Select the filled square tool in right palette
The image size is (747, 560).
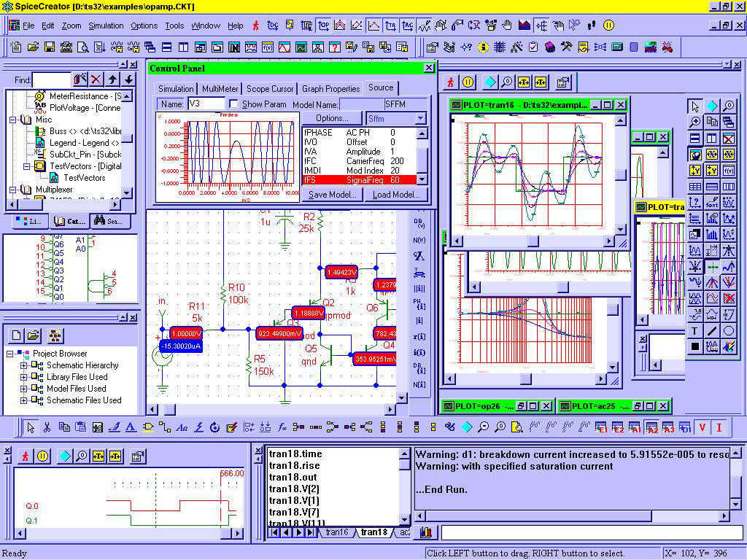pos(694,346)
